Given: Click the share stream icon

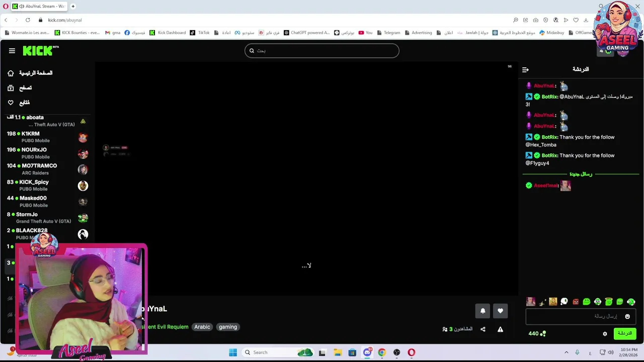Looking at the screenshot, I should click(482, 329).
